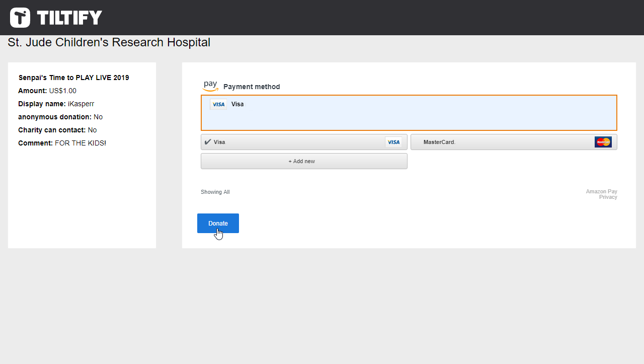Screen dimensions: 644x364
Task: Click the anonymous donation: No line
Action: coord(60,117)
